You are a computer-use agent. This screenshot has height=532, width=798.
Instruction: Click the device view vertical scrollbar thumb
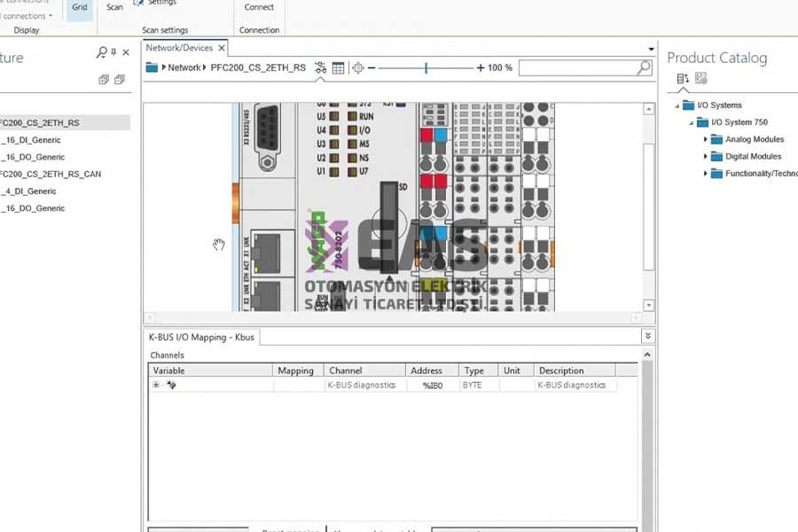pos(648,207)
